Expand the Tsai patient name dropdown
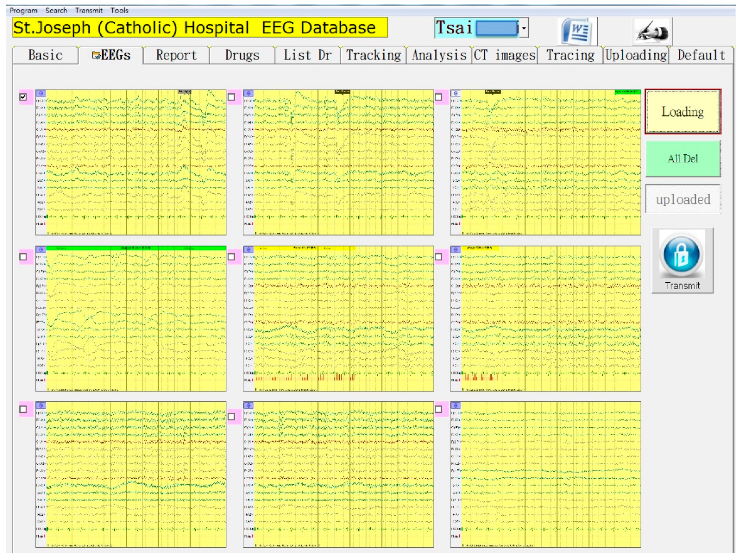This screenshot has width=744, height=560. [x=524, y=28]
